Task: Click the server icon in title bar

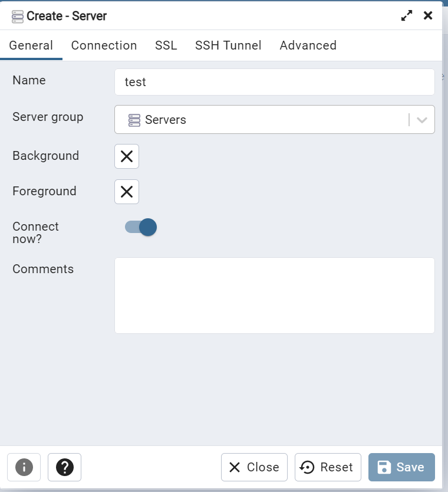Action: (x=18, y=16)
